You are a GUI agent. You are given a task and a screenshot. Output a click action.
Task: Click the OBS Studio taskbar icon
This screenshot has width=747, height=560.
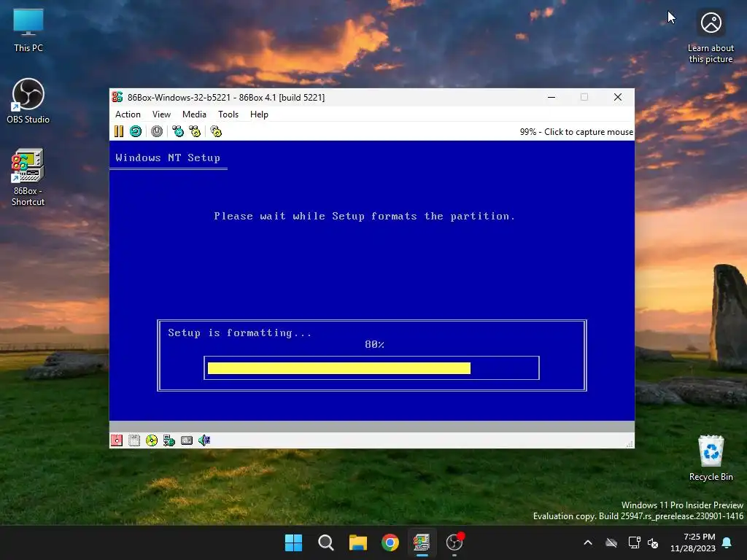click(454, 542)
